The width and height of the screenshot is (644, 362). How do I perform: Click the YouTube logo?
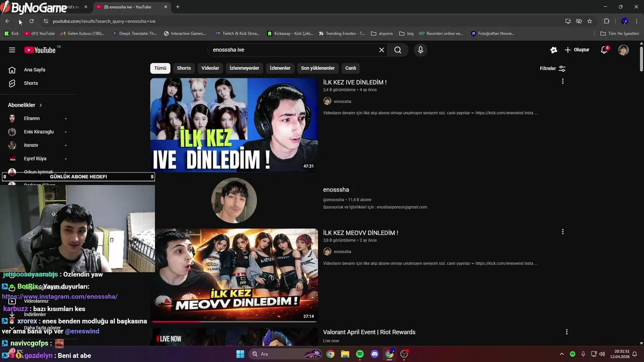(40, 50)
